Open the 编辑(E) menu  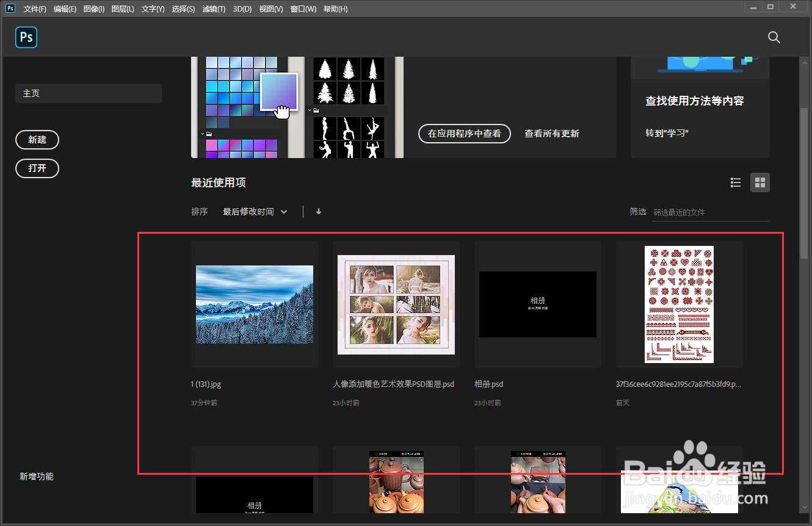pyautogui.click(x=65, y=9)
